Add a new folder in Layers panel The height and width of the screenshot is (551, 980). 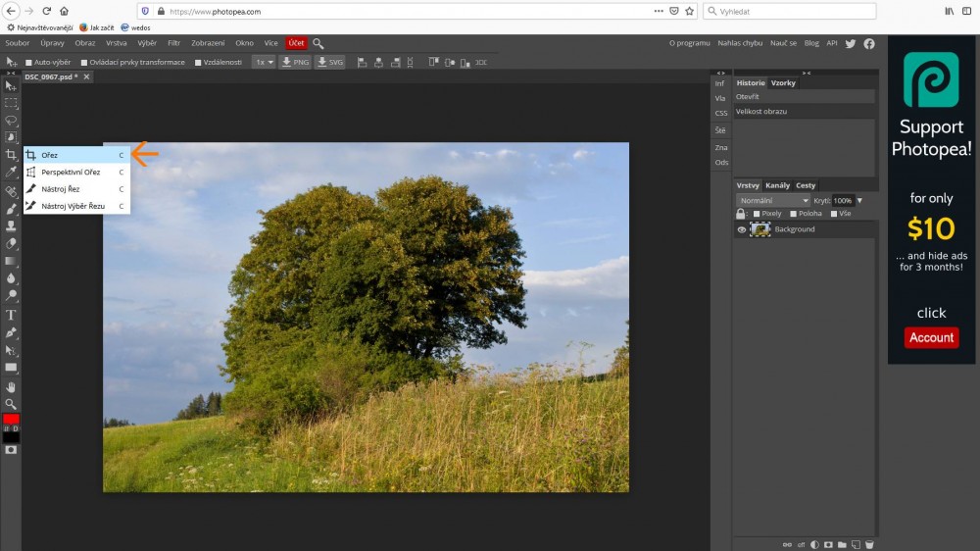pyautogui.click(x=842, y=544)
